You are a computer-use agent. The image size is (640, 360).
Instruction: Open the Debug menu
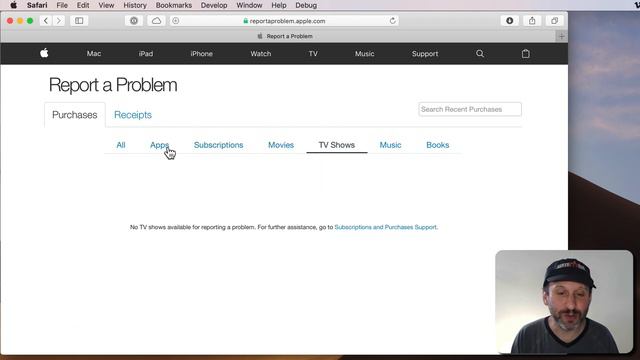coord(306,5)
